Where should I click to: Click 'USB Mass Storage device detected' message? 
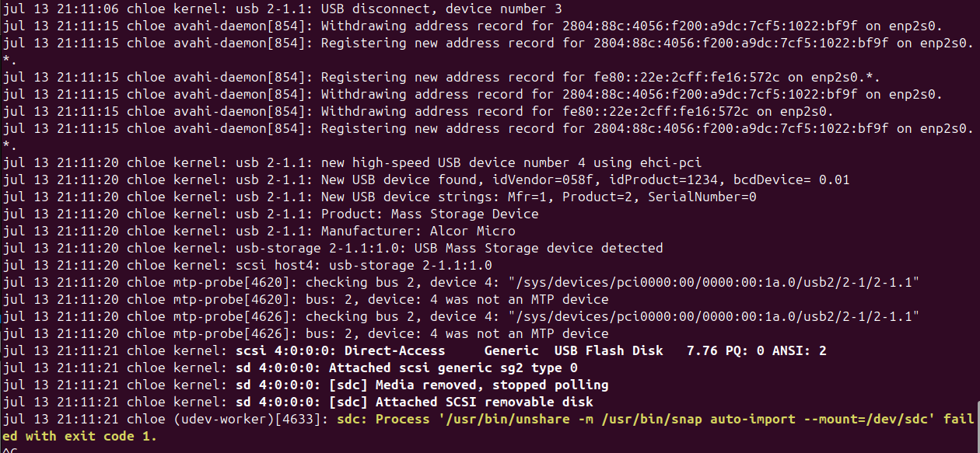pos(538,249)
